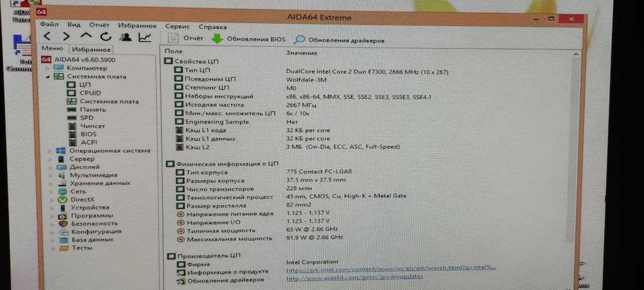Select AIDA64 v6.60.5900 root tree node
644x290 pixels.
click(x=79, y=59)
